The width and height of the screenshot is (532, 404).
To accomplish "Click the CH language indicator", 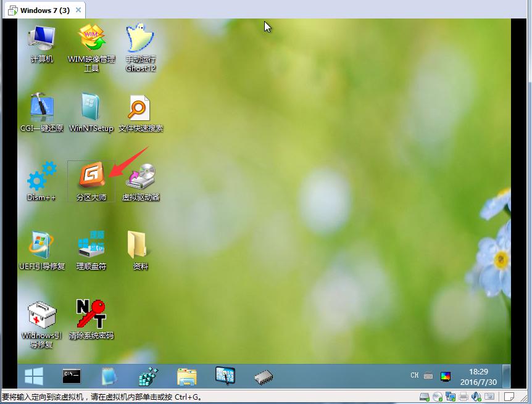I will click(x=414, y=376).
